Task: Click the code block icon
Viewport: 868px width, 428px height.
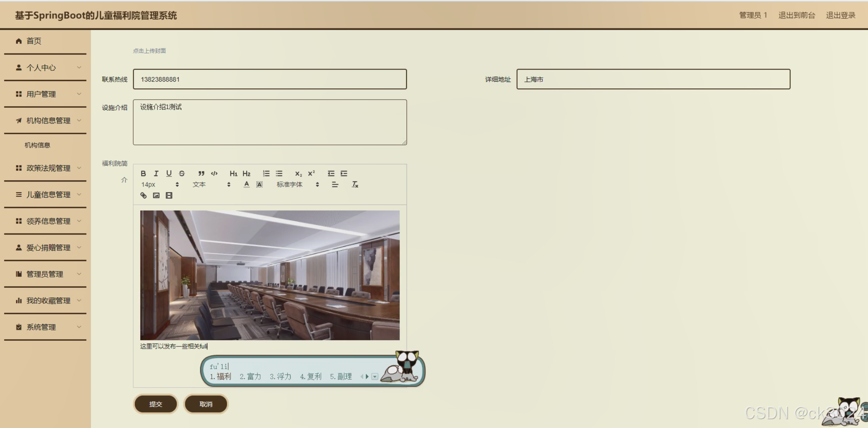Action: click(x=214, y=173)
